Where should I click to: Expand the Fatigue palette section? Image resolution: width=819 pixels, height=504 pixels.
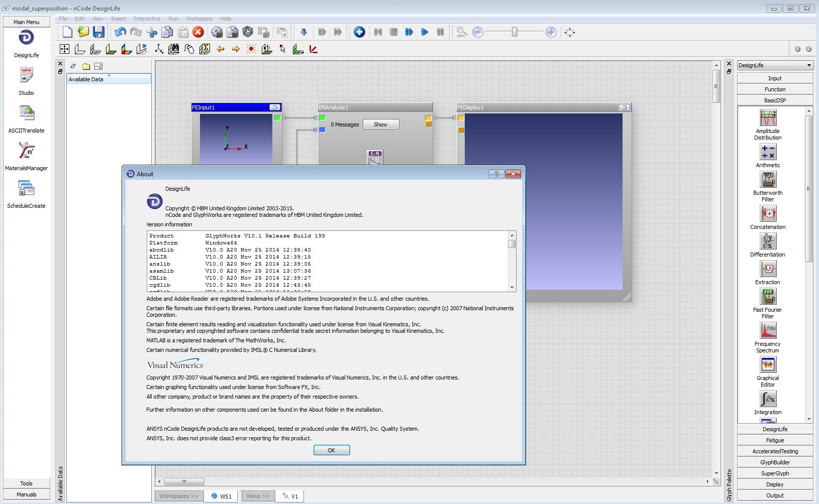(x=775, y=440)
